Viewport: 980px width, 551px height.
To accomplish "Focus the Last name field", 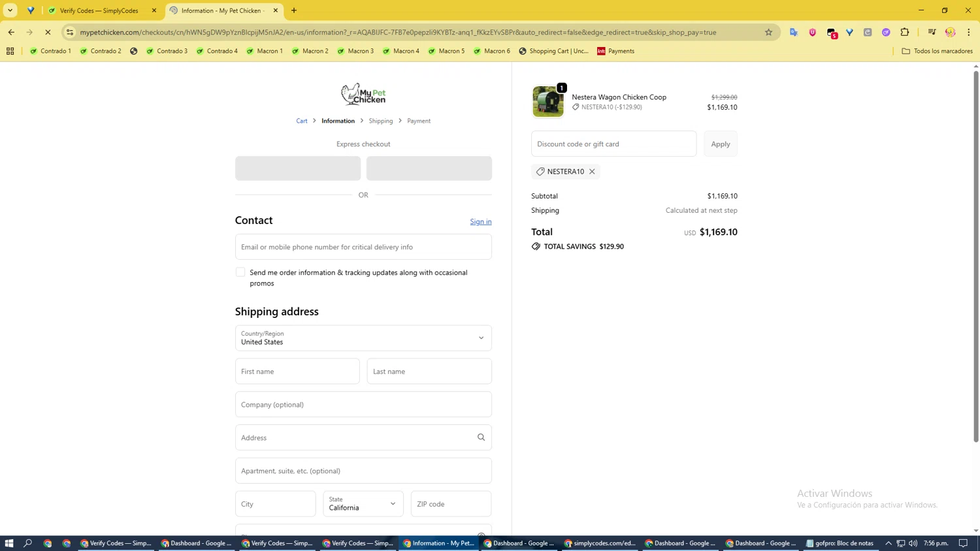I will (x=429, y=371).
